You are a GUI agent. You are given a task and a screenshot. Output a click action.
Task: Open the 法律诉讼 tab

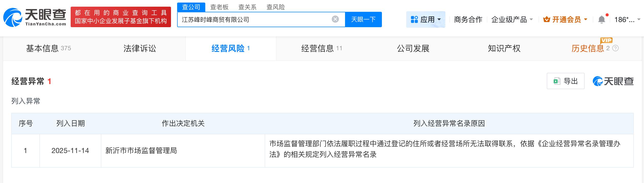click(x=139, y=48)
